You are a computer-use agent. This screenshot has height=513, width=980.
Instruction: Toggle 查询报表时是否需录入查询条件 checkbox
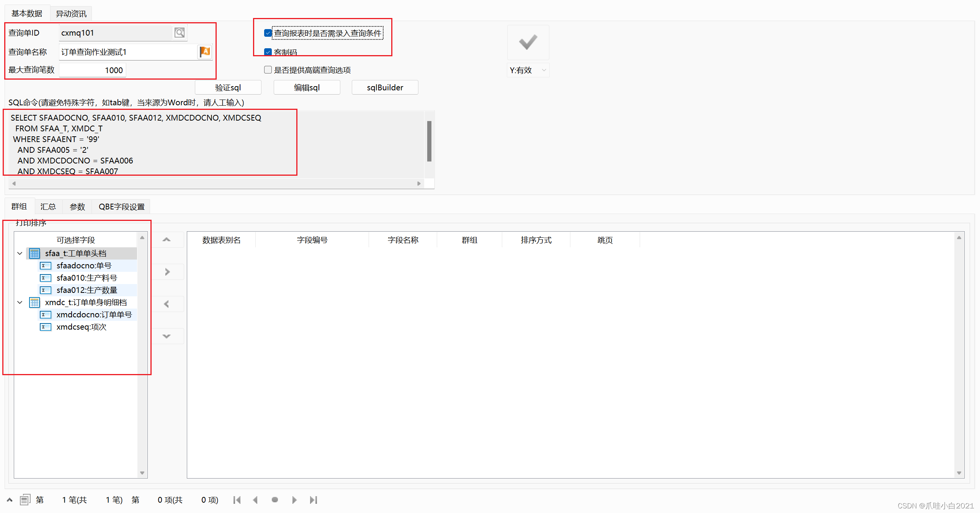pos(268,33)
